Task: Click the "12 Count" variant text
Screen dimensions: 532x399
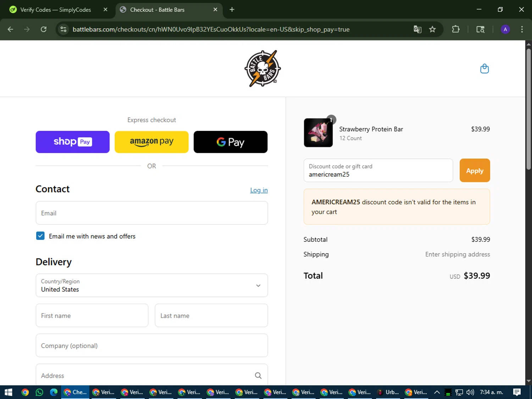Action: point(350,138)
